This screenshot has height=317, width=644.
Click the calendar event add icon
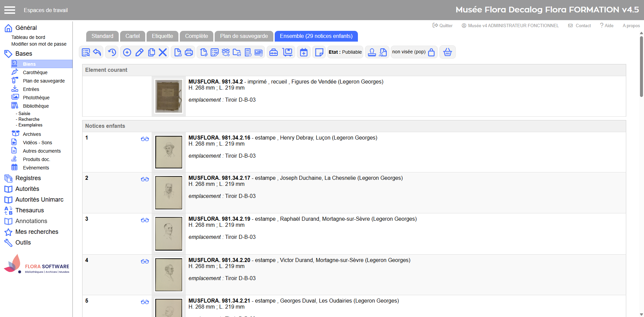304,52
